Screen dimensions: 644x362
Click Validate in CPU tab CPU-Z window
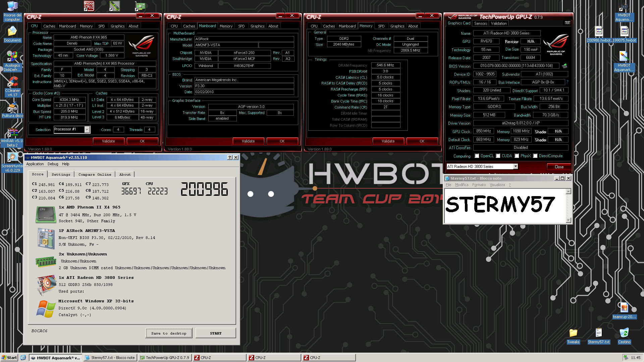108,141
